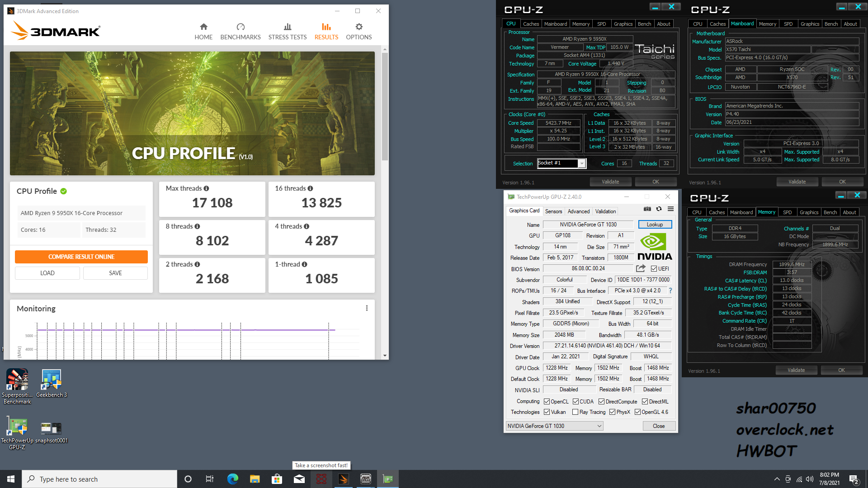Click GPU-Z BIOS share export icon
The height and width of the screenshot is (488, 868).
(641, 268)
